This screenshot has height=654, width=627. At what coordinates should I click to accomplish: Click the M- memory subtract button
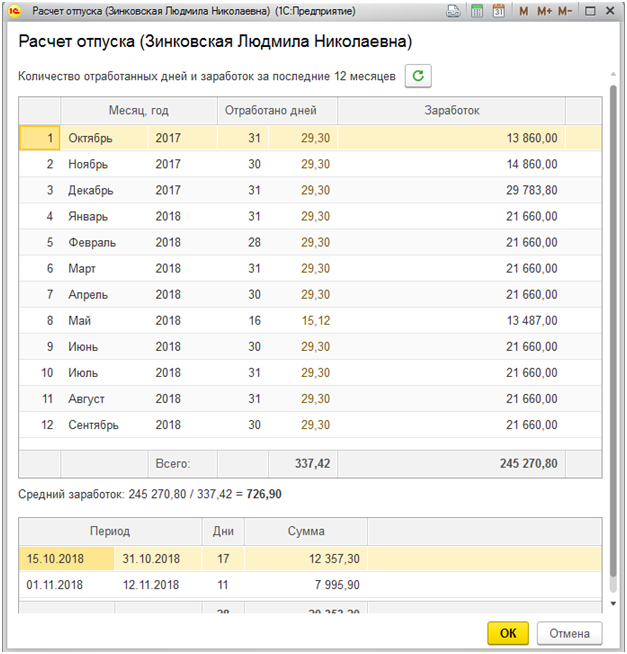click(x=566, y=11)
